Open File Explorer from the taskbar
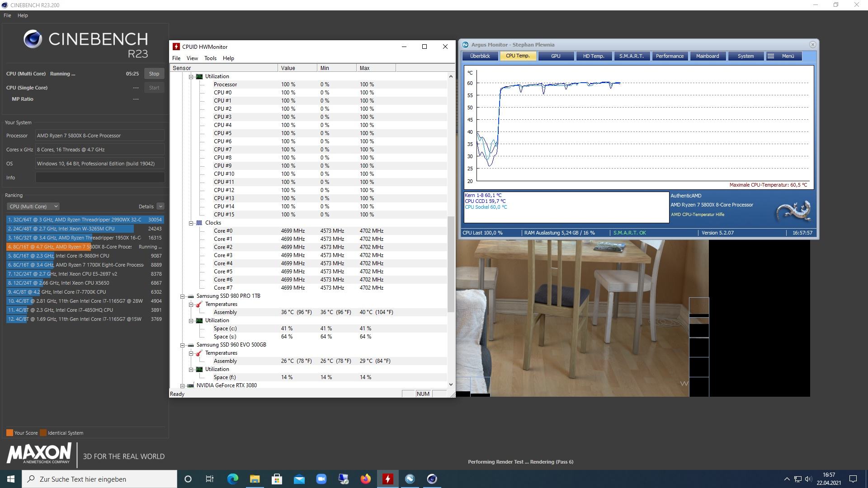868x488 pixels. pos(255,479)
